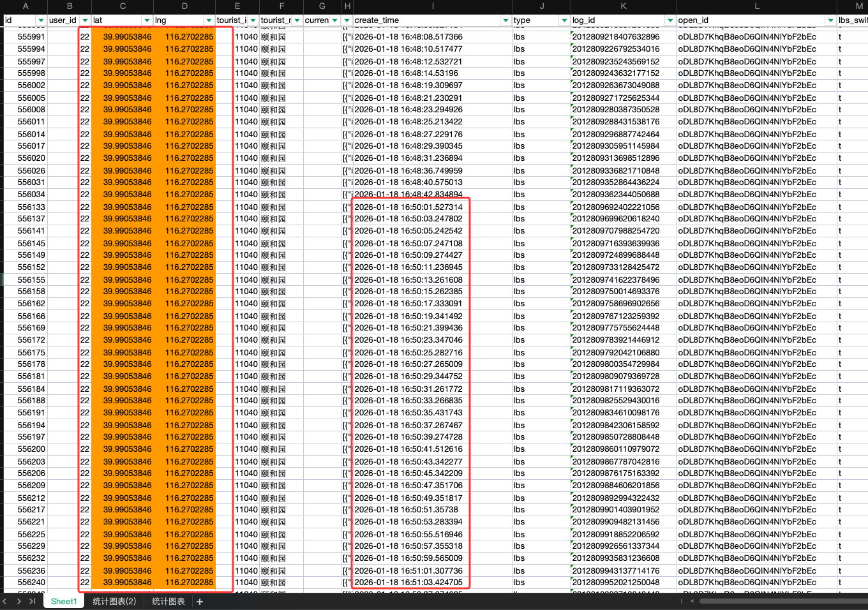This screenshot has height=610, width=868.
Task: Switch to the 统计图表 sheet tab
Action: click(168, 601)
